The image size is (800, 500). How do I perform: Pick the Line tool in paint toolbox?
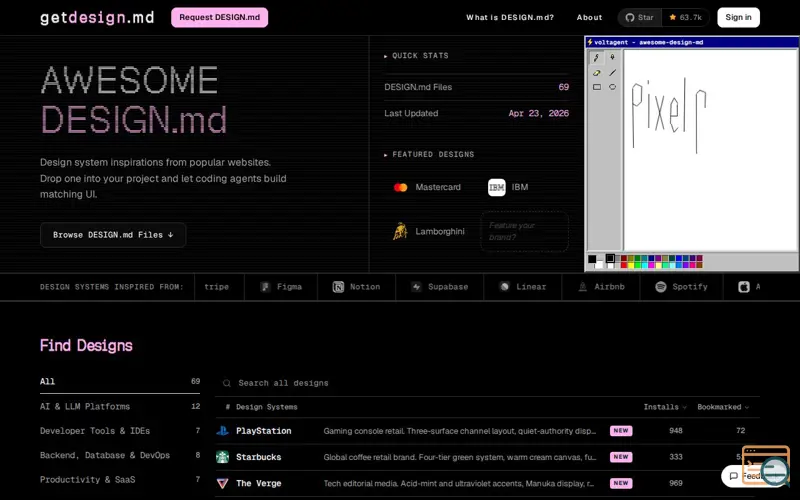612,72
